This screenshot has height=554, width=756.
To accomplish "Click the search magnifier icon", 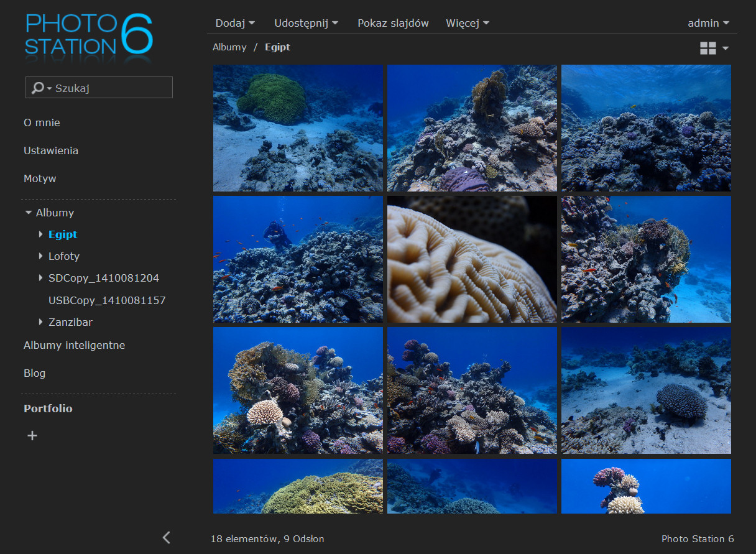I will point(37,88).
